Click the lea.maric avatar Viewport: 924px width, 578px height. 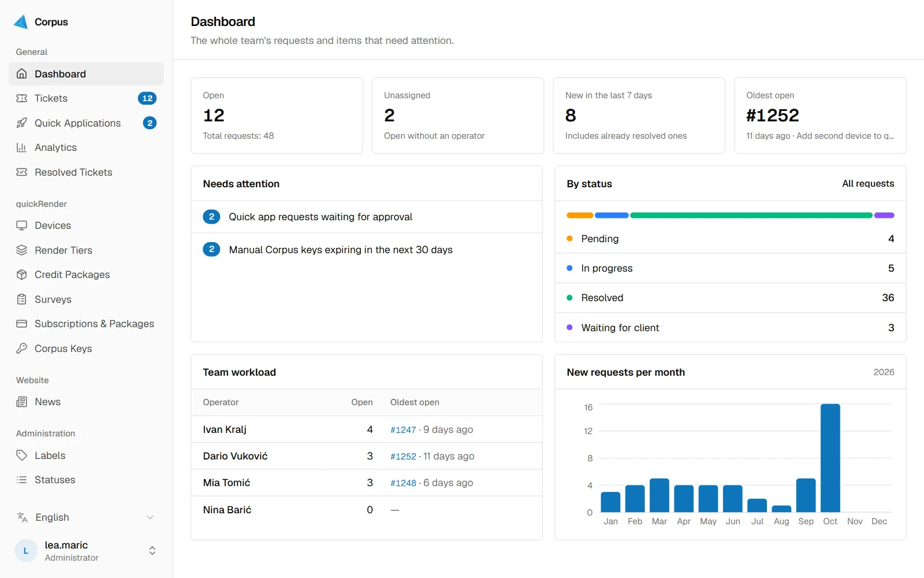pyautogui.click(x=26, y=551)
